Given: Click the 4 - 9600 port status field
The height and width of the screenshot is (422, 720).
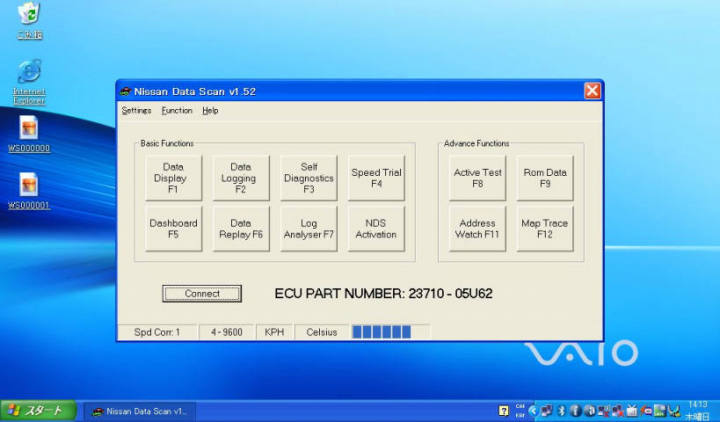Looking at the screenshot, I should pos(227,332).
